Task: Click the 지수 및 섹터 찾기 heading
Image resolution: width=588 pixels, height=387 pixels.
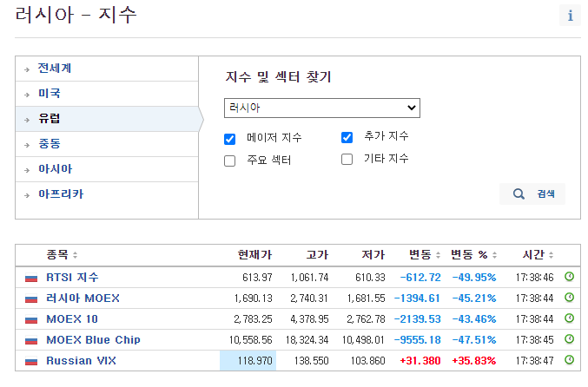Action: pyautogui.click(x=278, y=77)
